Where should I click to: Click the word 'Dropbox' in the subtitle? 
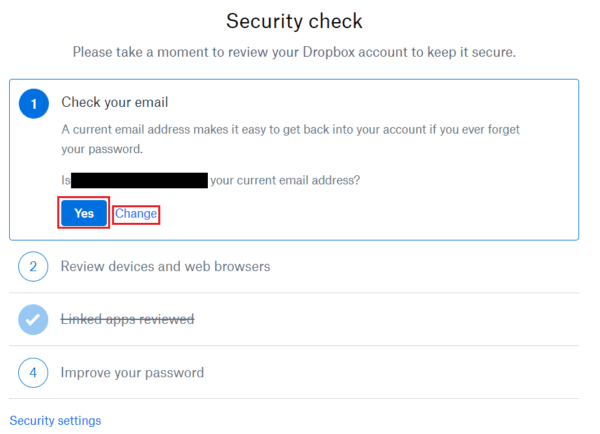click(x=335, y=52)
